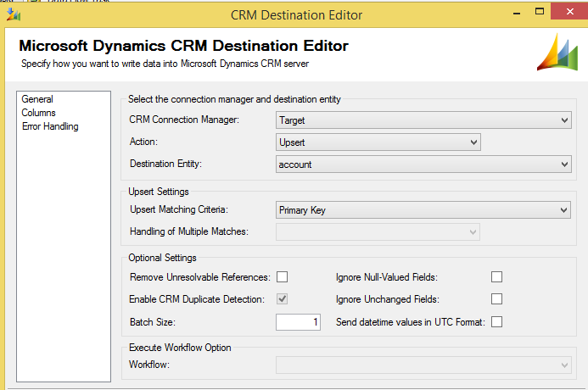Toggle Enable CRM Duplicate Detection checkbox
Viewport: 588px width, 390px height.
coord(283,299)
